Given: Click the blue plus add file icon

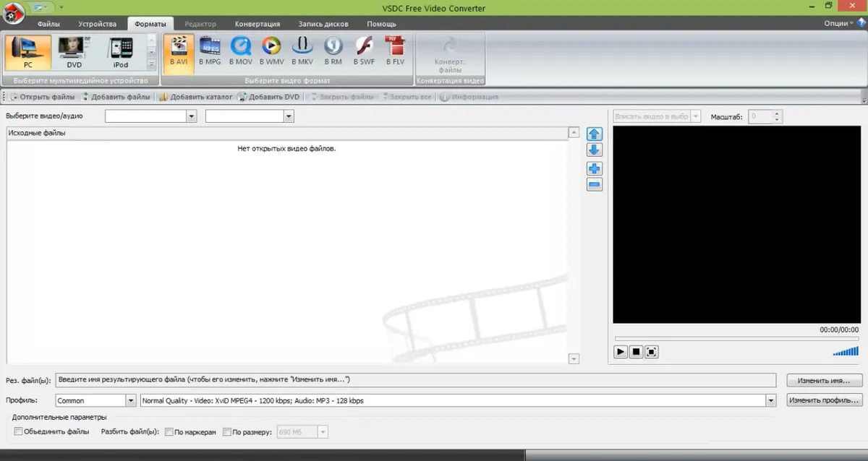Looking at the screenshot, I should pyautogui.click(x=595, y=169).
